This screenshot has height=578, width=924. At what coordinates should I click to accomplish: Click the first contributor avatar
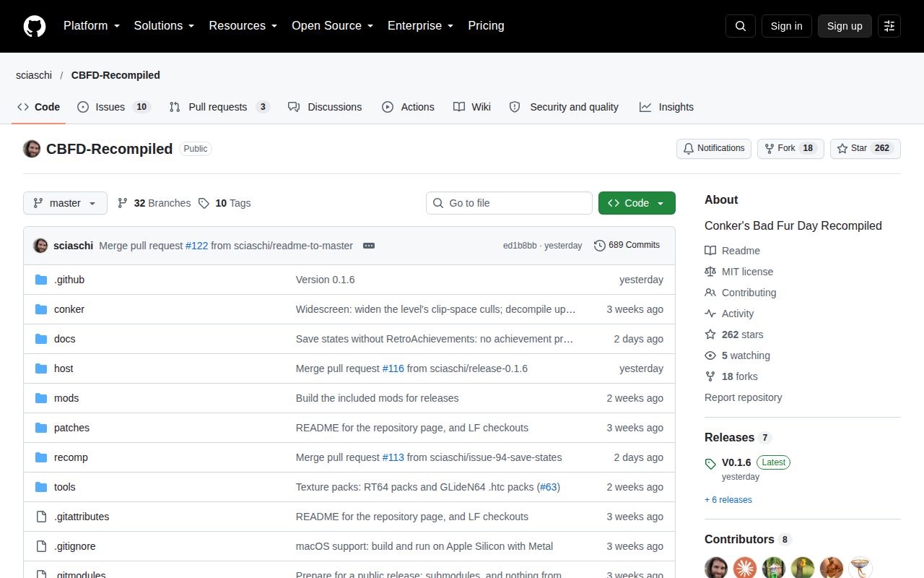(716, 568)
